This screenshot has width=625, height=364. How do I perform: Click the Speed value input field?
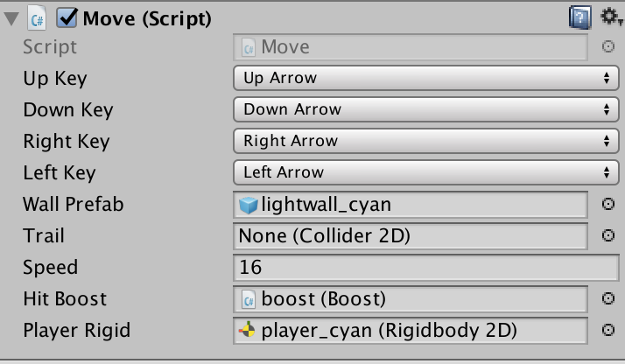425,268
